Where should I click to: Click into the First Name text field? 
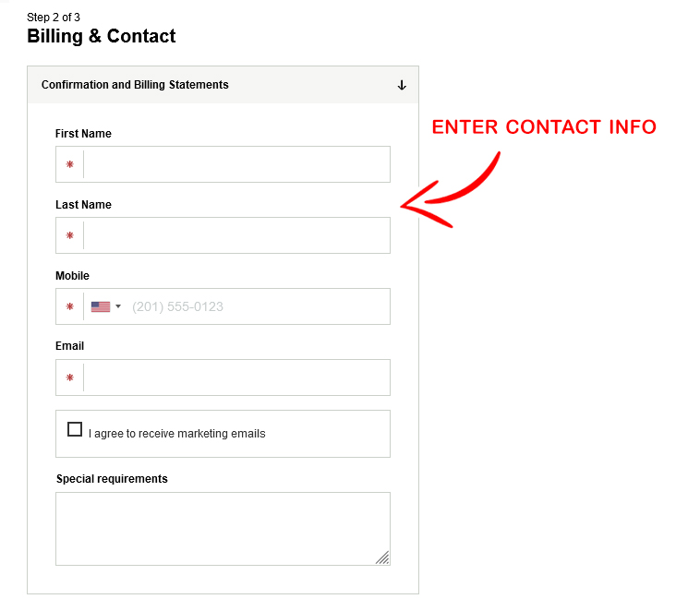coord(236,164)
